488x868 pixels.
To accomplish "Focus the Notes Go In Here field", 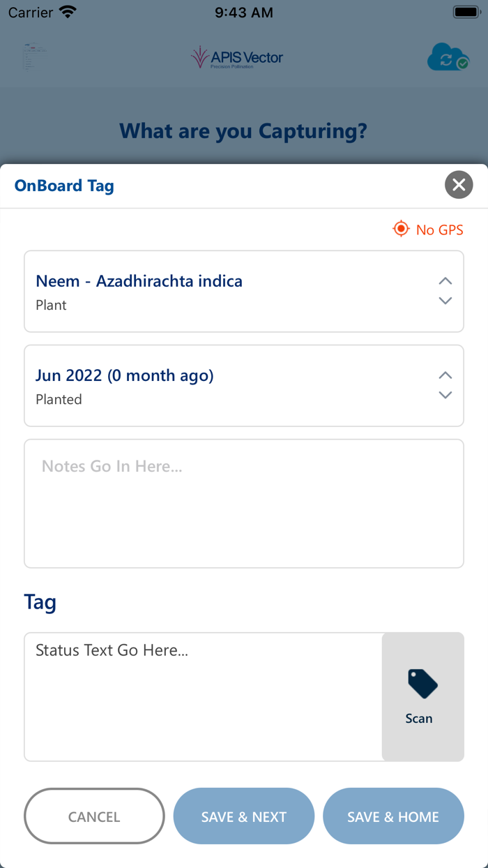I will click(244, 503).
